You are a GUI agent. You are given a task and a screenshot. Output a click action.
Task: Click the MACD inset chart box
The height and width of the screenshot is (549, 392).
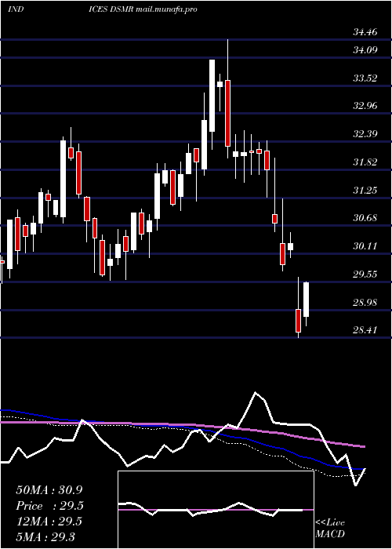click(216, 510)
